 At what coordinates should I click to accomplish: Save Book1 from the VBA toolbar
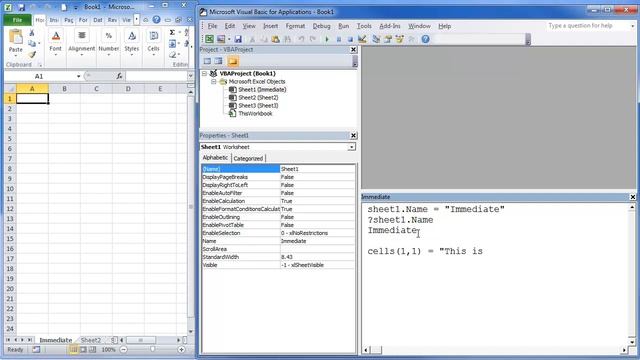point(238,39)
